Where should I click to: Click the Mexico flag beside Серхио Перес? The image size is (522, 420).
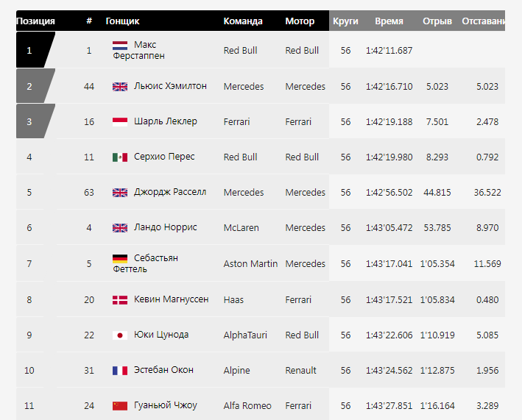click(120, 157)
